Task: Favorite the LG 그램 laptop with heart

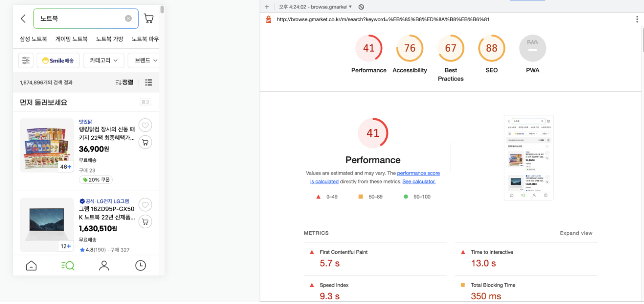Action: tap(145, 205)
